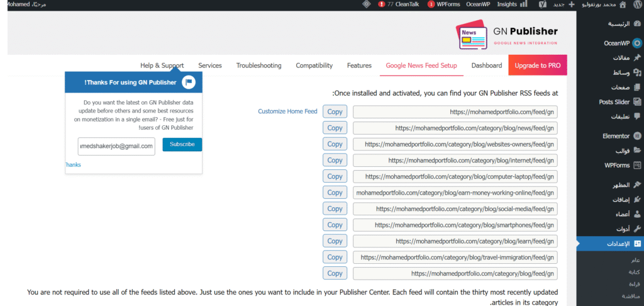644x306 pixels.
Task: Click مرحبًا Mohamed account greeting
Action: (x=25, y=4)
